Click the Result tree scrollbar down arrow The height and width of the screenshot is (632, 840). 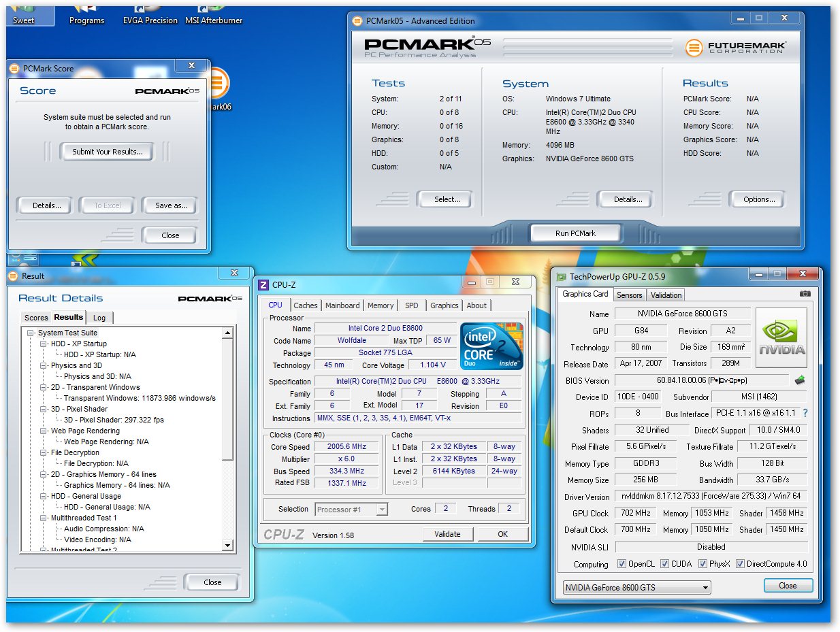(229, 545)
